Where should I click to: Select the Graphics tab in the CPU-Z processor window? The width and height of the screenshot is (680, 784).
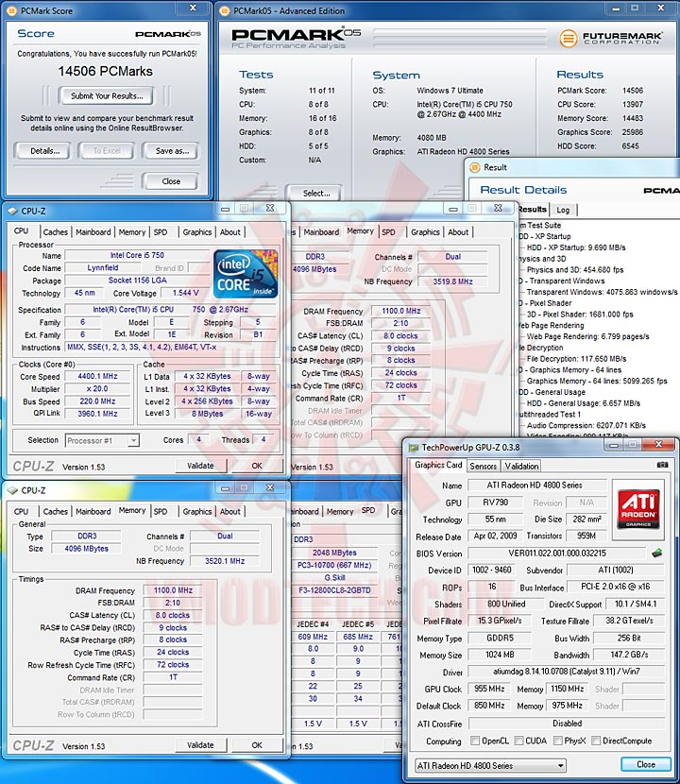click(x=197, y=232)
